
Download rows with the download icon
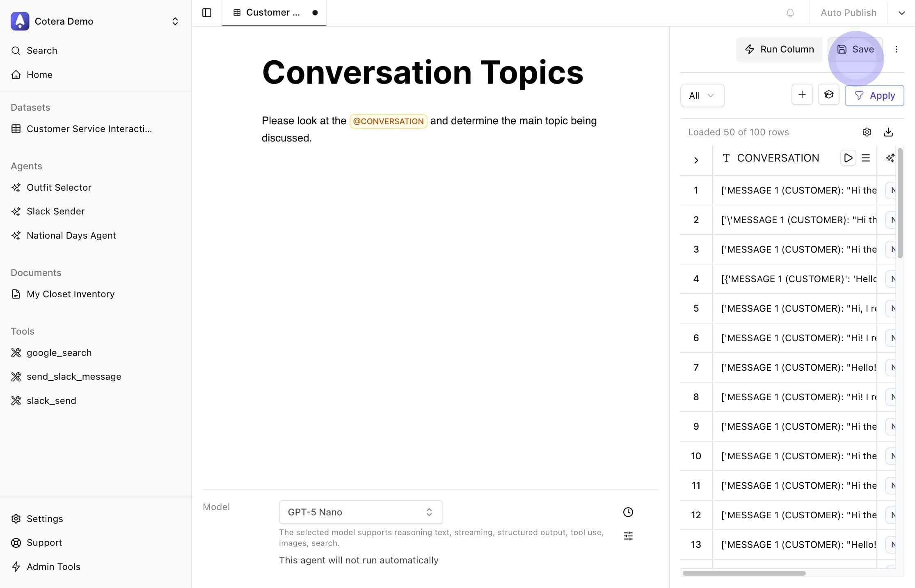tap(888, 132)
